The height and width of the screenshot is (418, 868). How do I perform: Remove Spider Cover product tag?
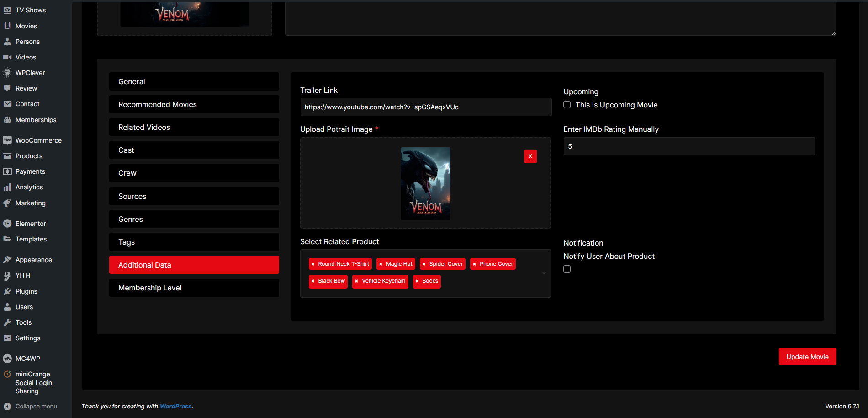(424, 264)
